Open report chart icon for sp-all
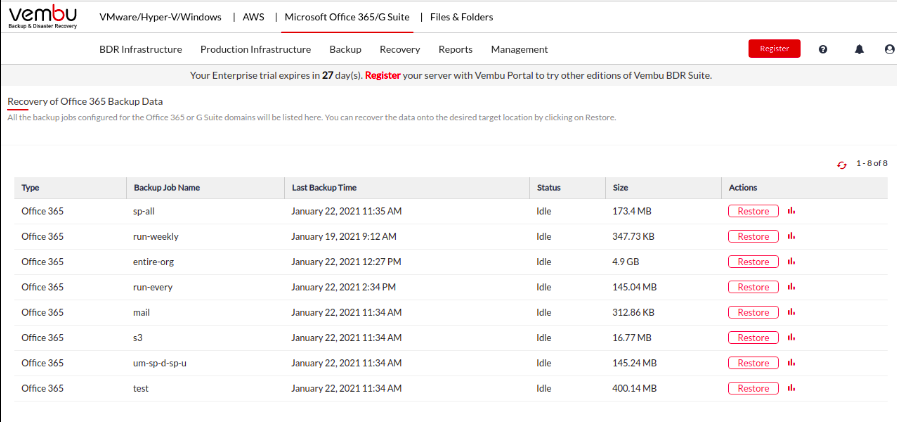Screen dimensions: 897x422 pos(792,211)
